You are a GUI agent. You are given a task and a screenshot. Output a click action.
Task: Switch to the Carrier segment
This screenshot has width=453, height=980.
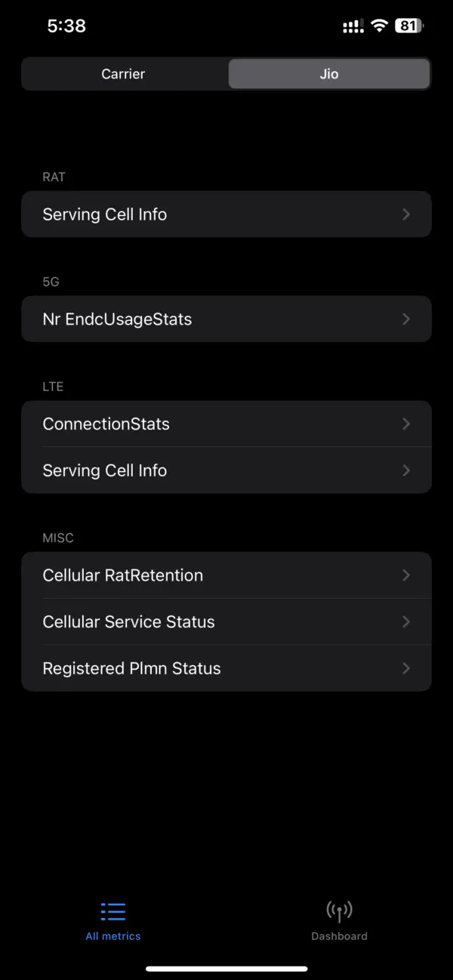(x=123, y=73)
